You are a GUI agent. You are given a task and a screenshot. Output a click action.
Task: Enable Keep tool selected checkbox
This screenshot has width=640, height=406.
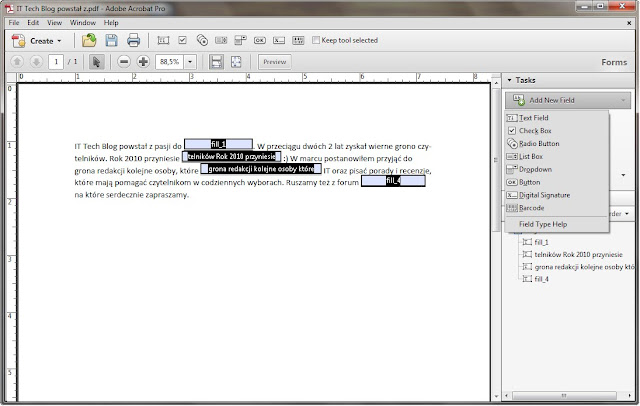pyautogui.click(x=316, y=40)
